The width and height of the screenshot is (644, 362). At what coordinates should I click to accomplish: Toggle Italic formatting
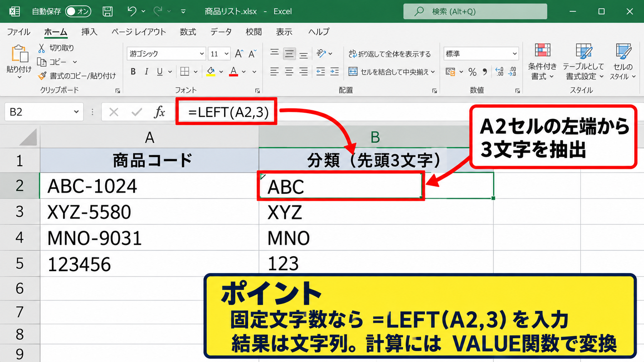coord(146,72)
